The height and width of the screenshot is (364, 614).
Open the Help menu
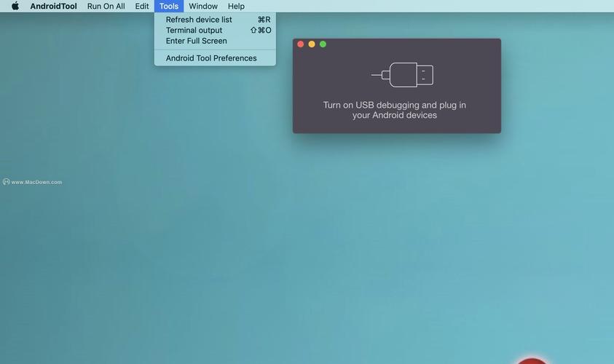(236, 7)
